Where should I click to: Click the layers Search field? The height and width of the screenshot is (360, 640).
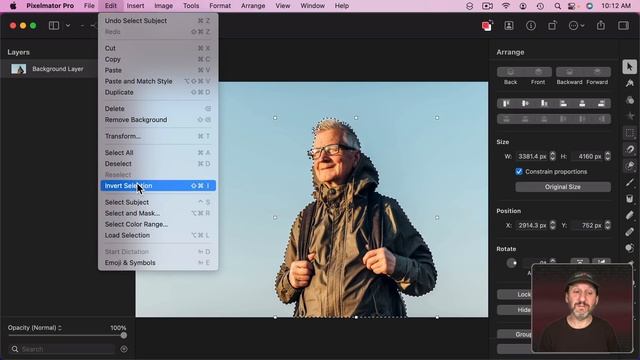tap(62, 349)
